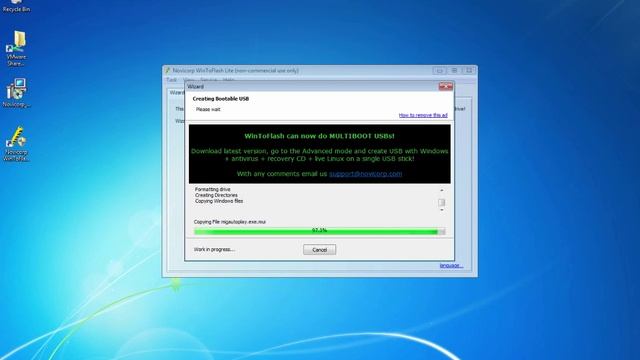Click the WinToFlash title bar app icon
The height and width of the screenshot is (360, 640).
[x=167, y=71]
